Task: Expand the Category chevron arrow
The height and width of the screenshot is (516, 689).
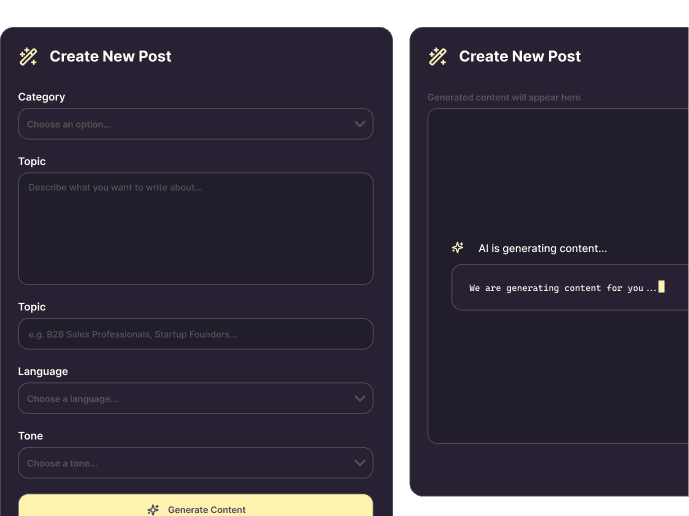Action: 360,124
